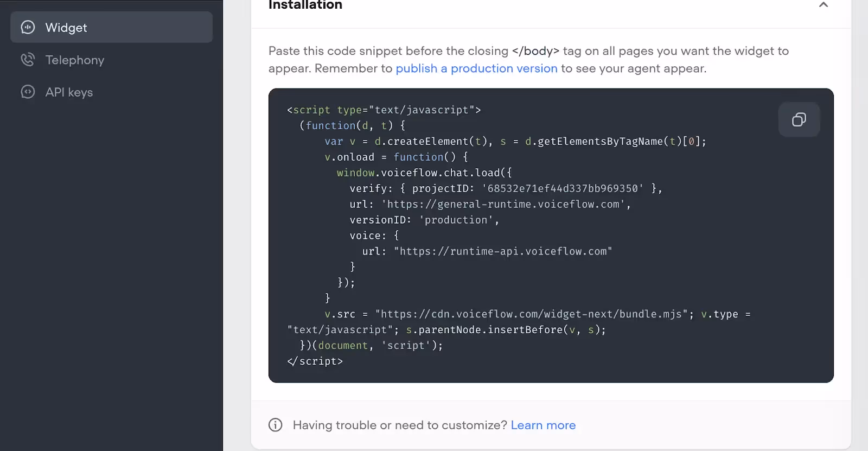The height and width of the screenshot is (451, 868).
Task: Click the runtime-api.voiceflow.com voice URL
Action: pos(503,251)
